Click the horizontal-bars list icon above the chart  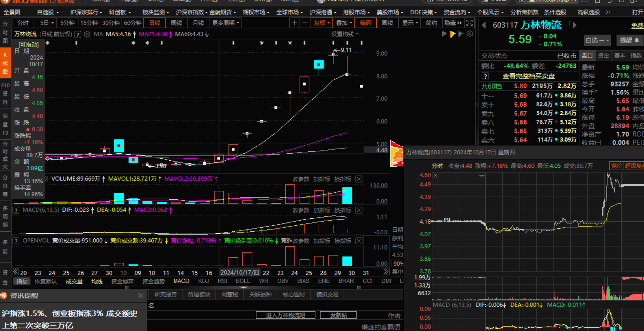tap(444, 34)
